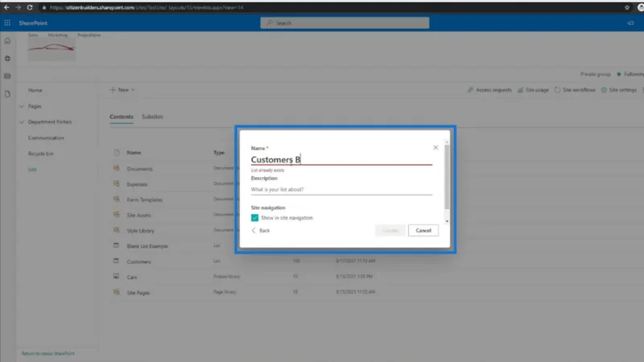Click the Type column header
The height and width of the screenshot is (362, 644).
coord(219,153)
